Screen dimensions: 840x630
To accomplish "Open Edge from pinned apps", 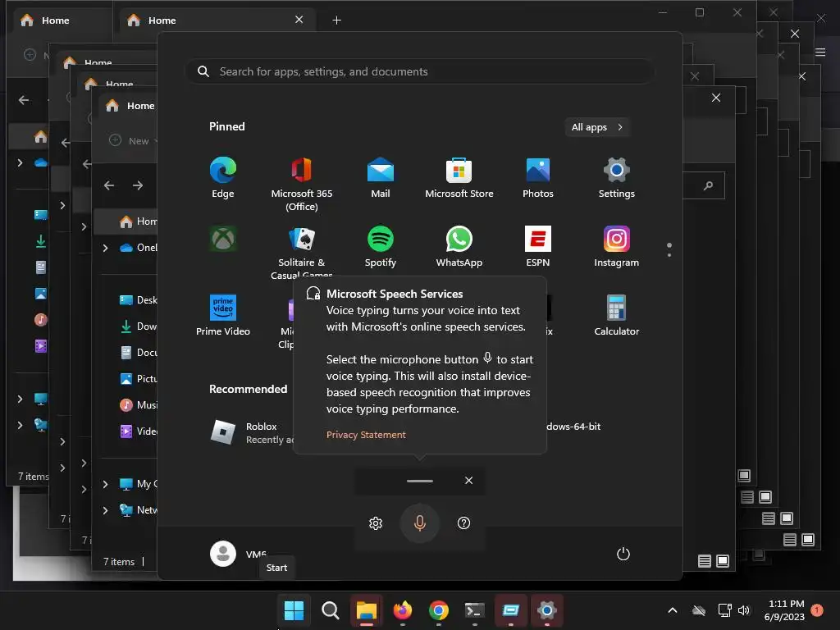I will (223, 178).
